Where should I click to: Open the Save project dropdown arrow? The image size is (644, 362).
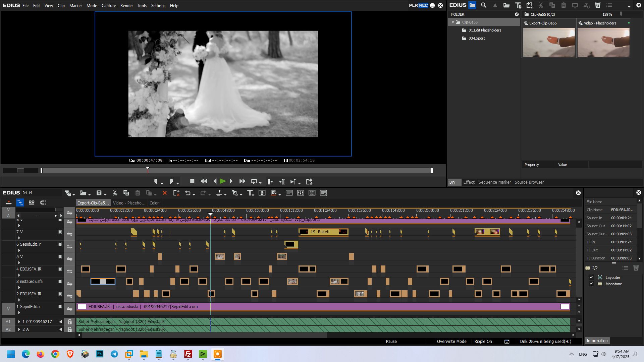point(105,194)
